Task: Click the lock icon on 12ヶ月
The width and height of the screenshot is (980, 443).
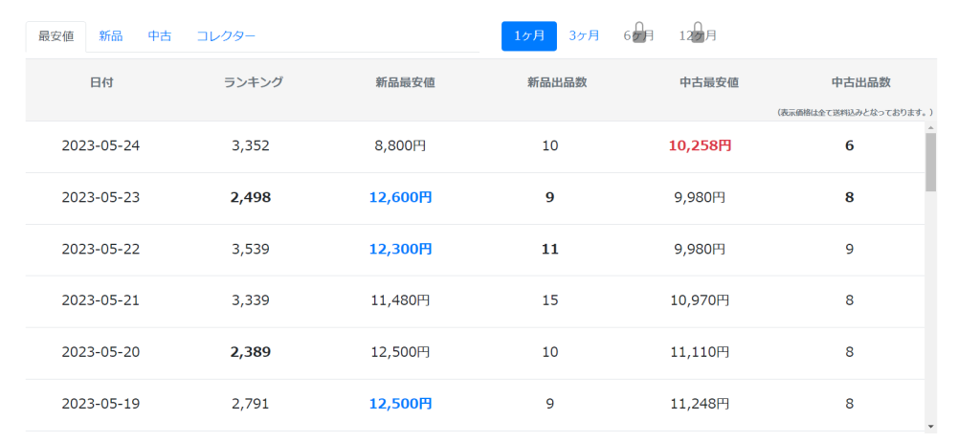Action: (698, 33)
